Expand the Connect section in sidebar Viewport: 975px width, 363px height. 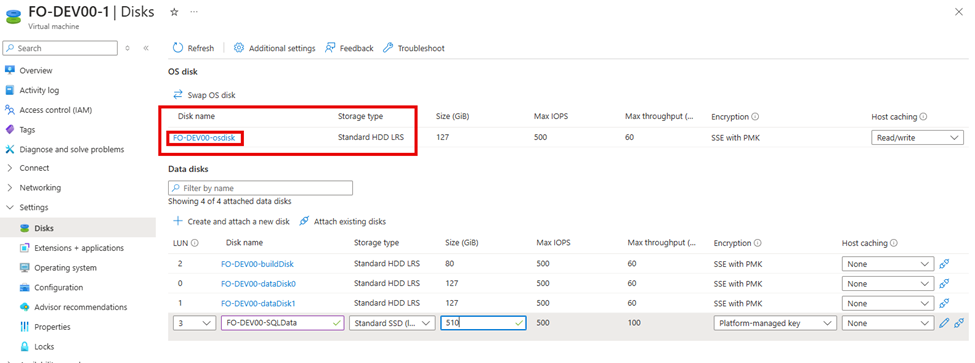tap(9, 168)
